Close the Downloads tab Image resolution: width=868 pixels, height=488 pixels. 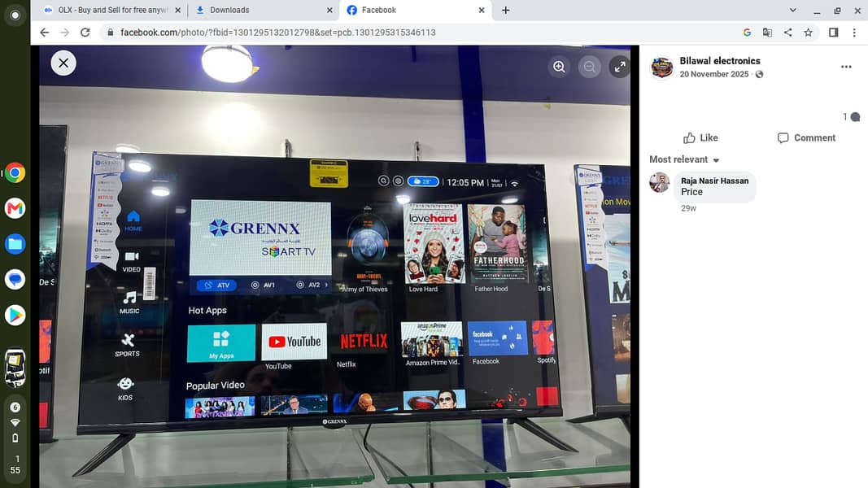(x=329, y=10)
